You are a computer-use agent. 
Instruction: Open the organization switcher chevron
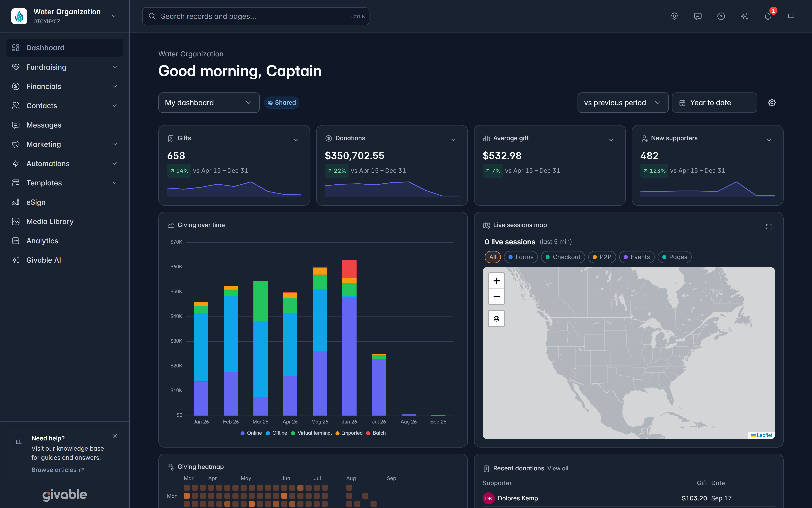[x=114, y=16]
